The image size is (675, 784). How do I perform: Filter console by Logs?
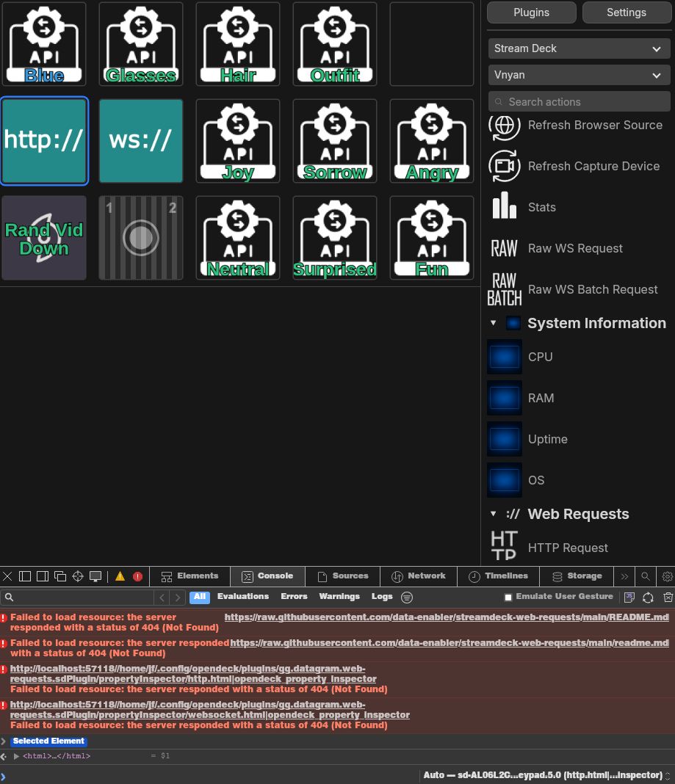pyautogui.click(x=382, y=597)
